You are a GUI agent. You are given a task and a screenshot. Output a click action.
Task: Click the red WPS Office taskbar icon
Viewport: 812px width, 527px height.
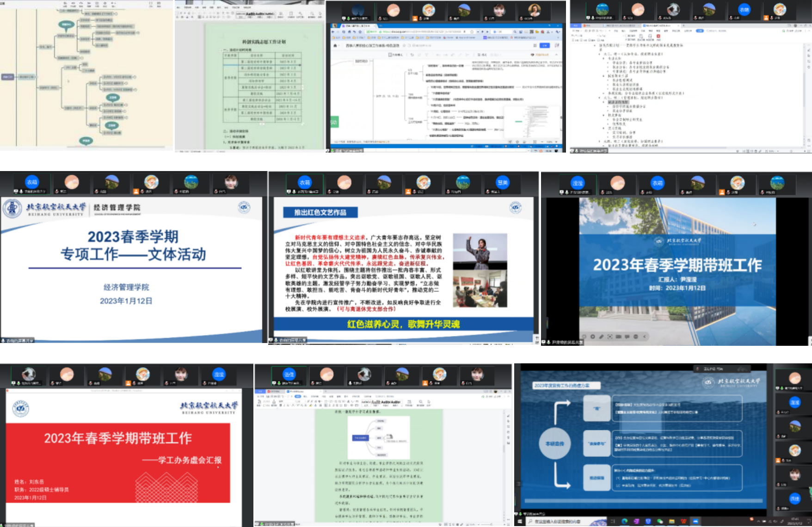683,521
